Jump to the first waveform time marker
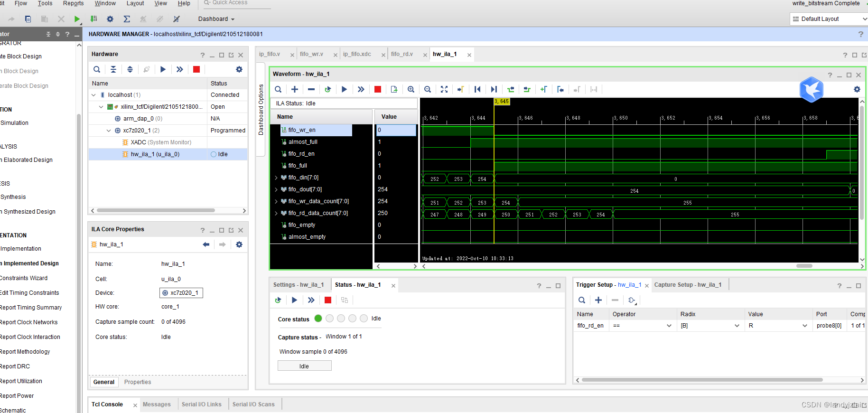 [x=477, y=89]
